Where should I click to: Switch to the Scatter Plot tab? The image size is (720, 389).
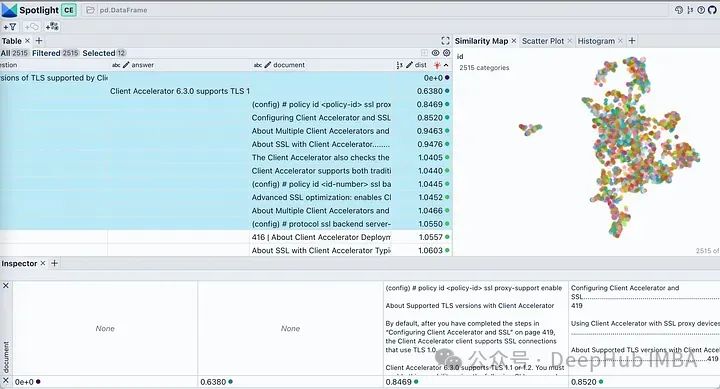coord(543,41)
